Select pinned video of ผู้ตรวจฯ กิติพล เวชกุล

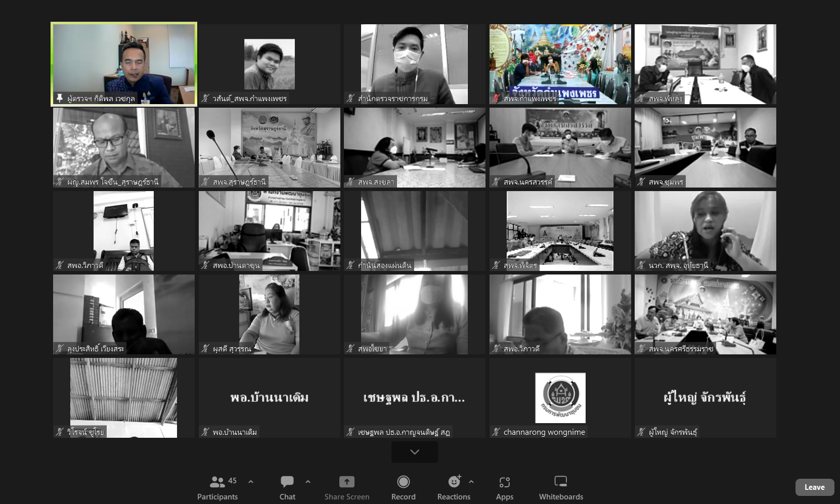click(124, 64)
